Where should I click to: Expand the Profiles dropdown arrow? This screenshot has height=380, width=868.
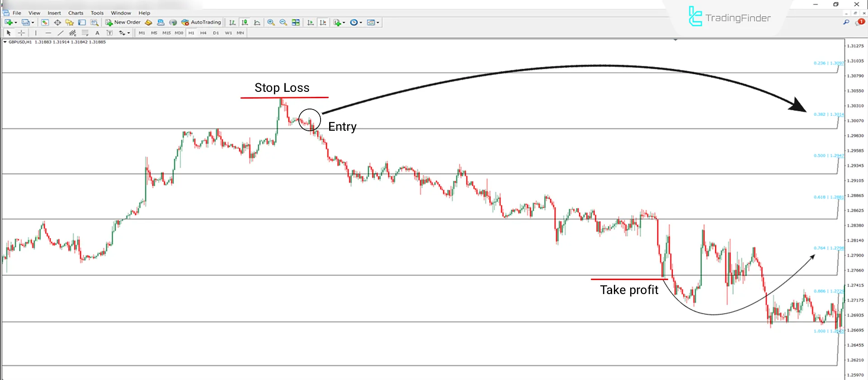pyautogui.click(x=33, y=23)
